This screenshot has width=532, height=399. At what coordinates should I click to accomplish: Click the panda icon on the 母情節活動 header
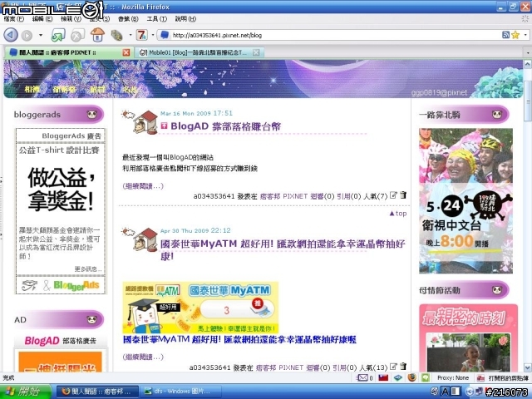497,290
